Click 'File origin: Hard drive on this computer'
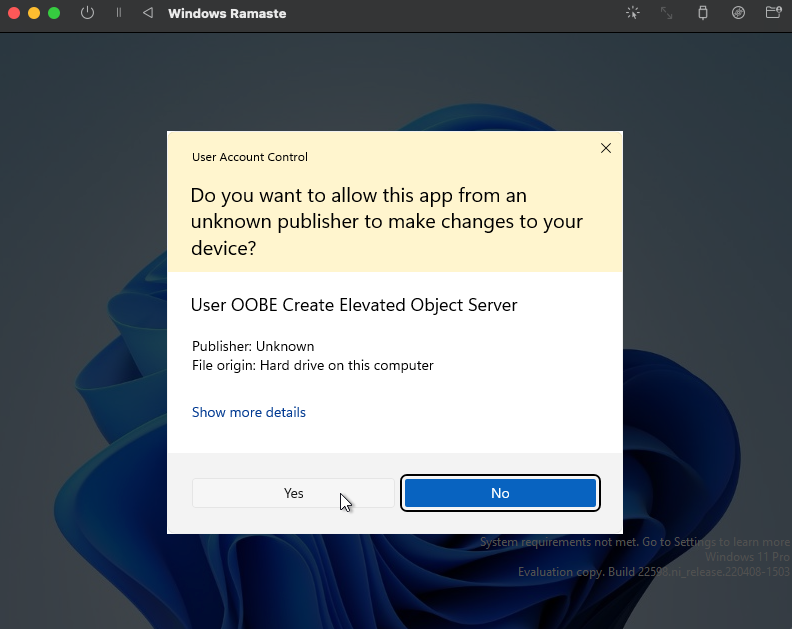Image resolution: width=792 pixels, height=629 pixels. point(313,365)
